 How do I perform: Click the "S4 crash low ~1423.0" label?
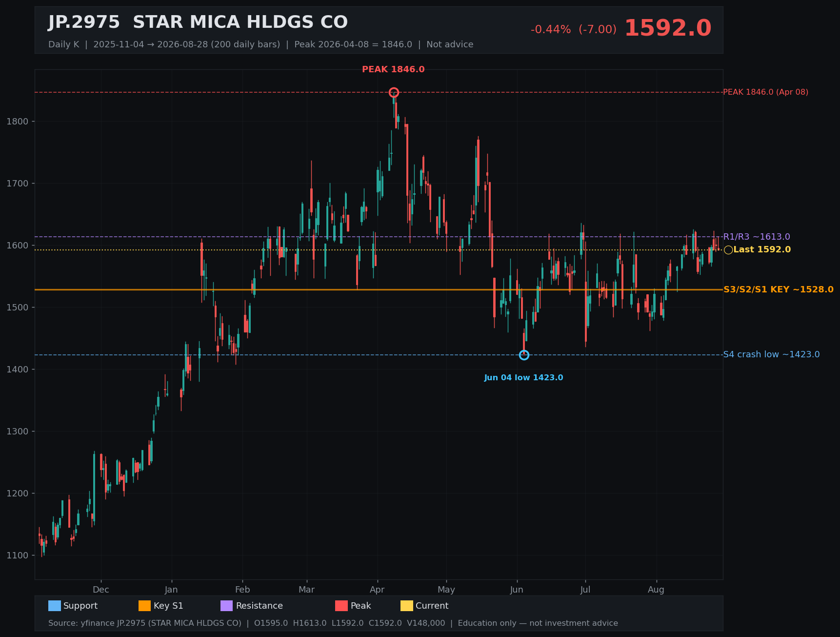tap(771, 354)
